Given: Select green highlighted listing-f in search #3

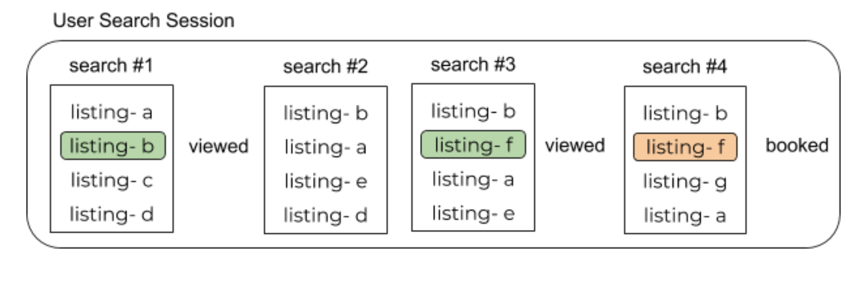Looking at the screenshot, I should coord(473,144).
